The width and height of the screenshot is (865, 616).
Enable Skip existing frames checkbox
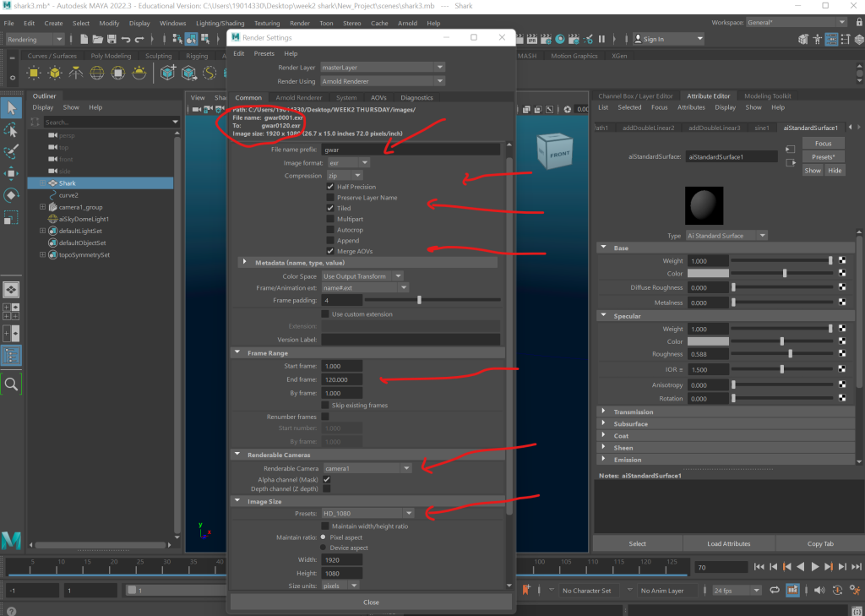coord(325,405)
